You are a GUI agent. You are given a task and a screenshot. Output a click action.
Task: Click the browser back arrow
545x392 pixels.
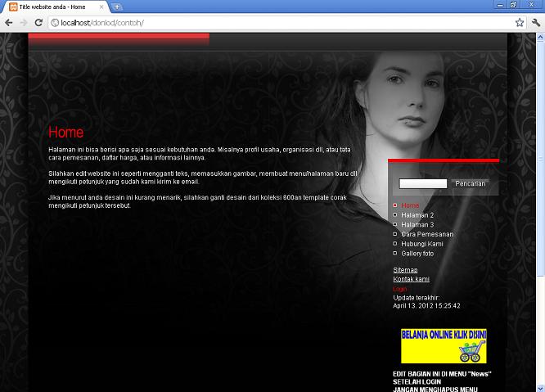tap(9, 23)
